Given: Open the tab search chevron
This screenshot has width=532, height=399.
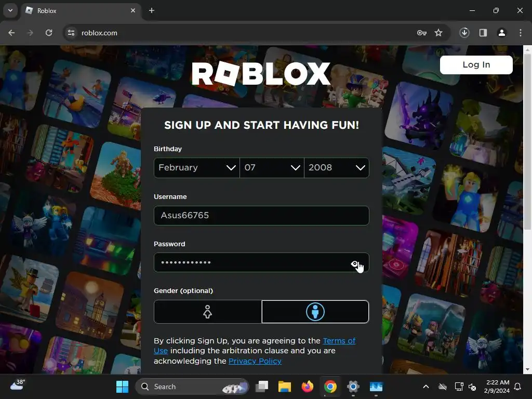Looking at the screenshot, I should point(10,10).
